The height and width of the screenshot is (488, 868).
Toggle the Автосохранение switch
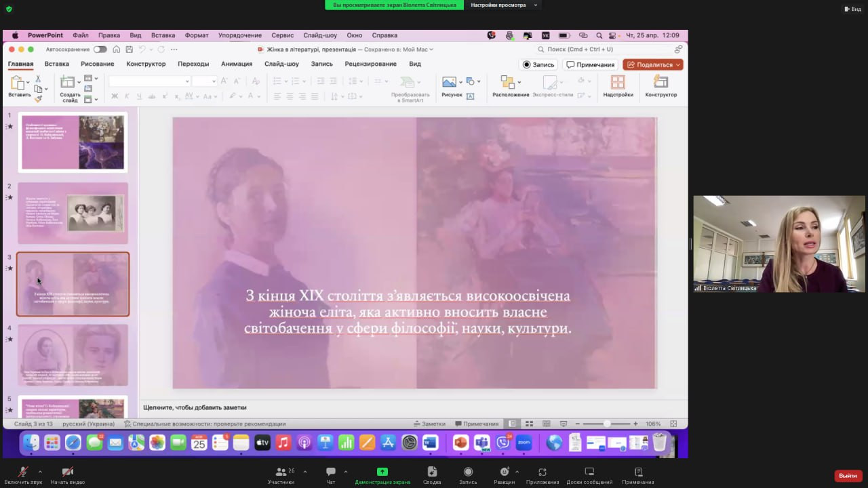[100, 49]
